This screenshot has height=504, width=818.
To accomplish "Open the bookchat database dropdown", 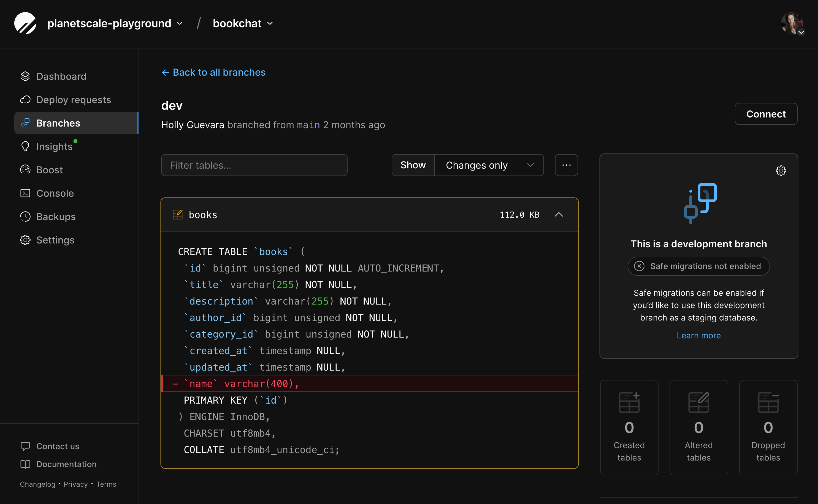I will click(243, 23).
